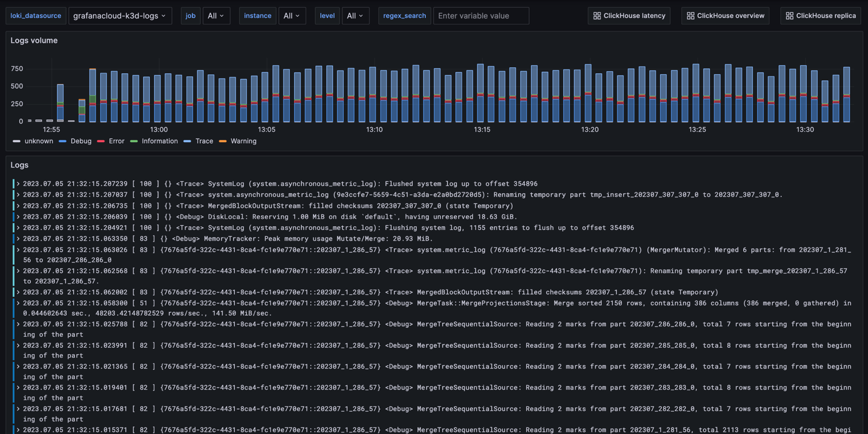
Task: Open the ClickHouse latency dashboard link
Action: pyautogui.click(x=629, y=16)
